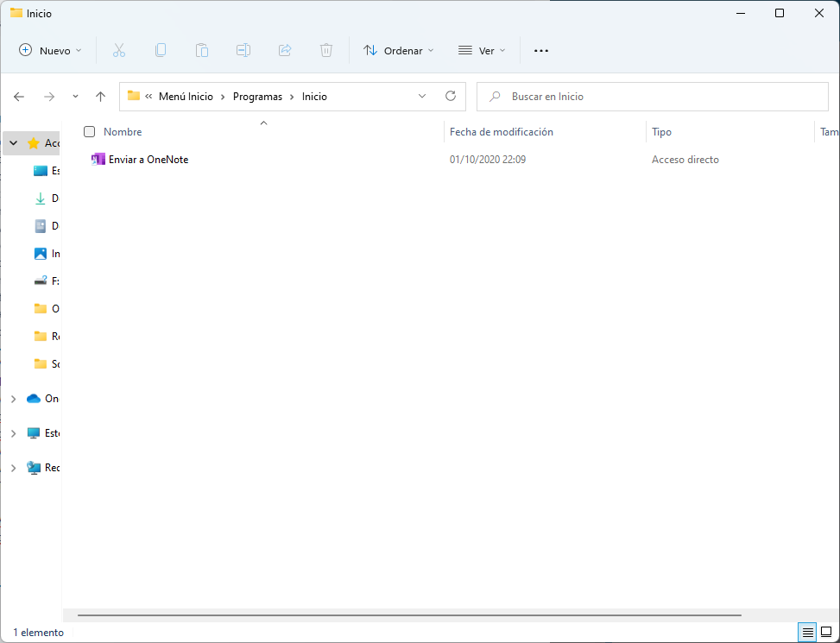This screenshot has width=840, height=643.
Task: Open Pictures sidebar icon
Action: pyautogui.click(x=41, y=254)
